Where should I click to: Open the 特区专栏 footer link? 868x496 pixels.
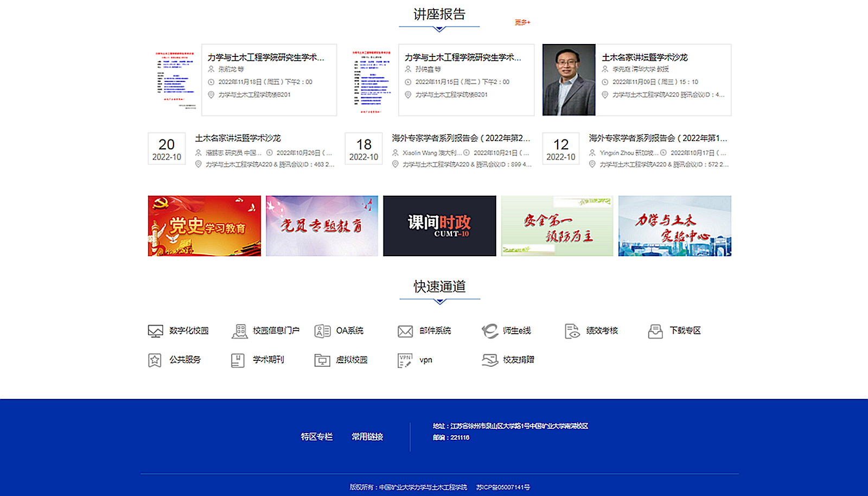(317, 437)
